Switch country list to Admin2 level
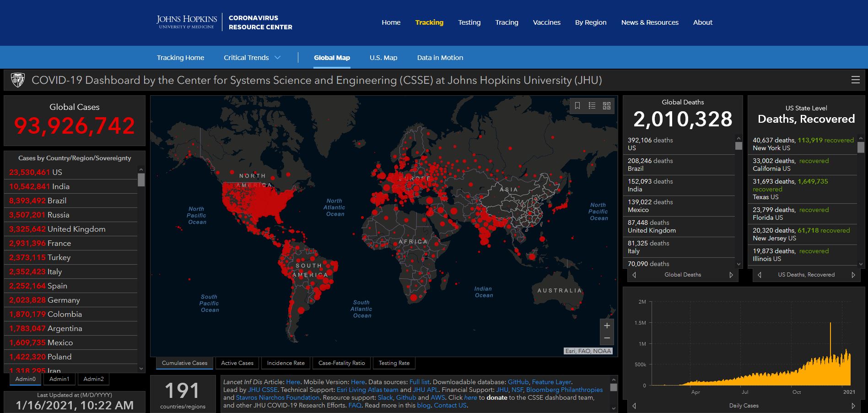 point(93,379)
